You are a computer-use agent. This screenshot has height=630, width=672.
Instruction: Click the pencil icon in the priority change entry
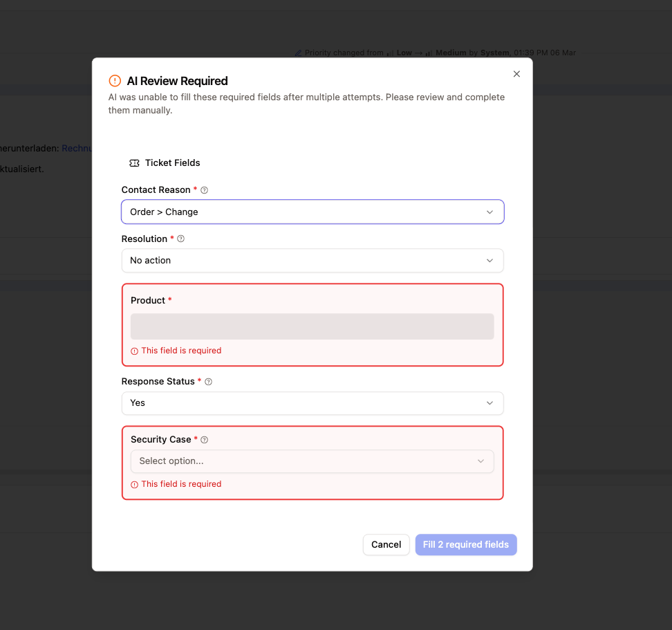pyautogui.click(x=299, y=53)
